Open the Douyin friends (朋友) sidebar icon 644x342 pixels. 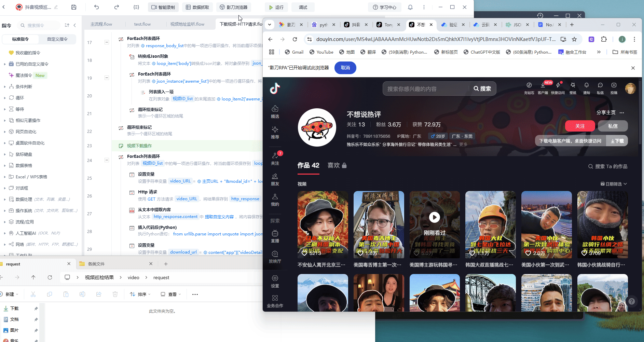pyautogui.click(x=275, y=179)
